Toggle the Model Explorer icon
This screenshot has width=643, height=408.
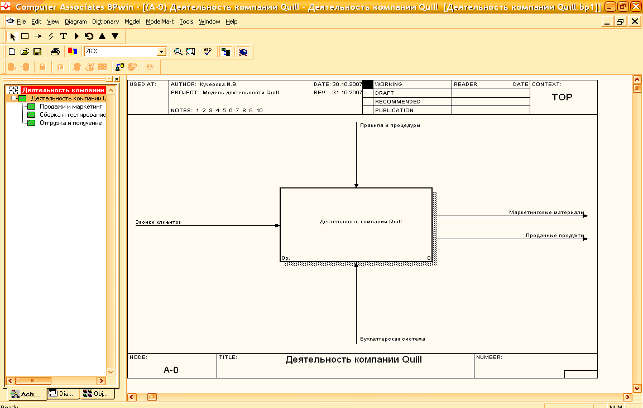pos(226,52)
